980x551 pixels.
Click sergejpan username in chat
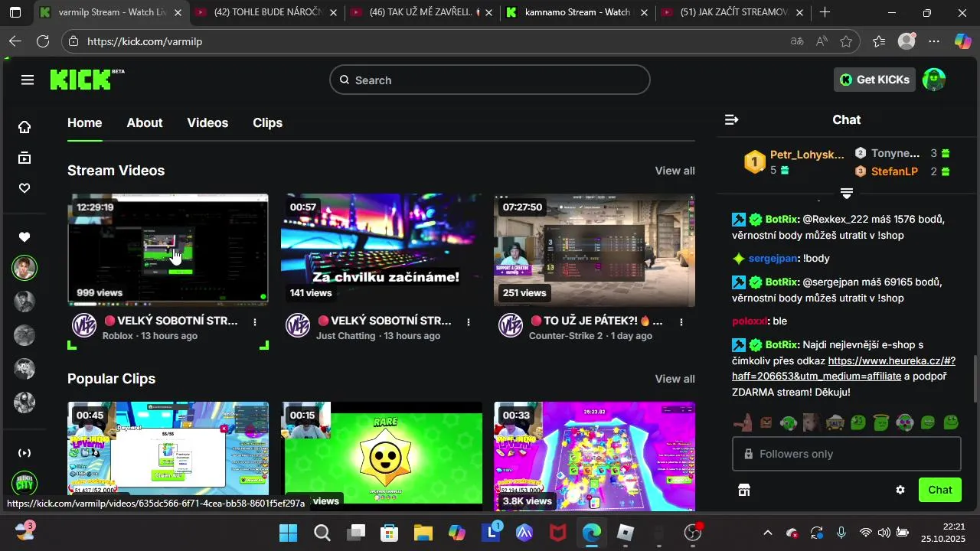[773, 259]
